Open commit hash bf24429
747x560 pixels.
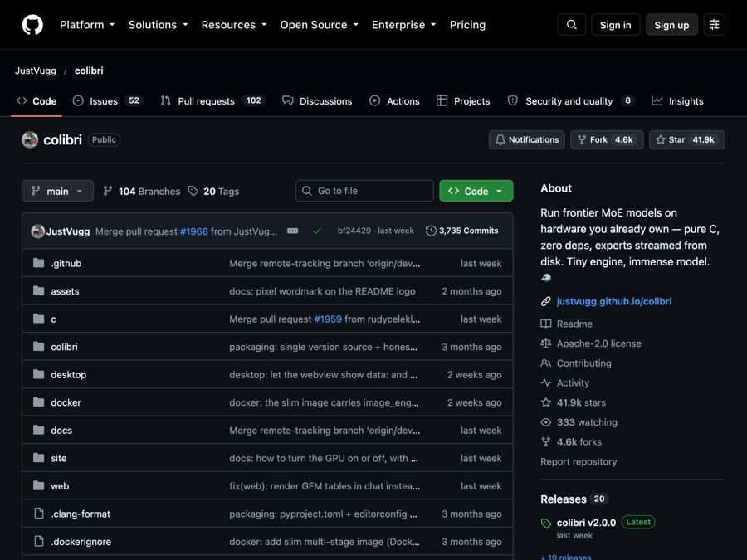[354, 231]
